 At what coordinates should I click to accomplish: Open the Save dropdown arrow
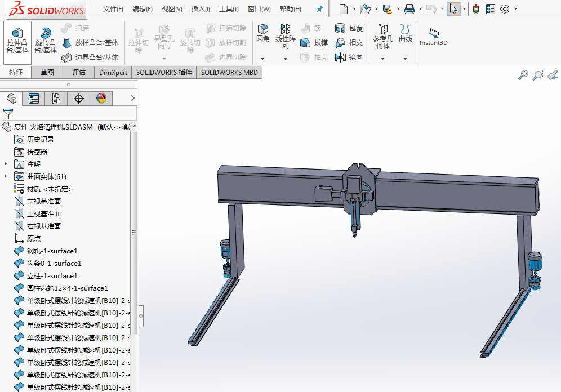click(x=398, y=9)
